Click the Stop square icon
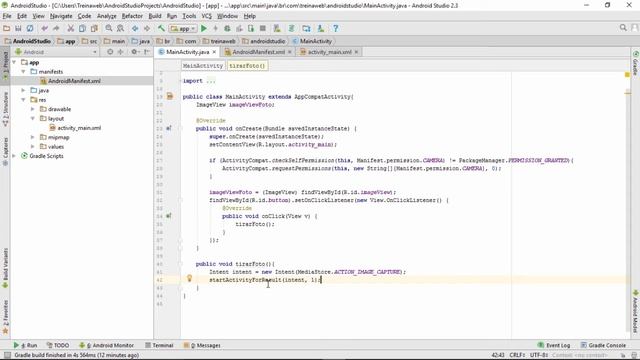Image resolution: width=640 pixels, height=360 pixels. coord(263,29)
